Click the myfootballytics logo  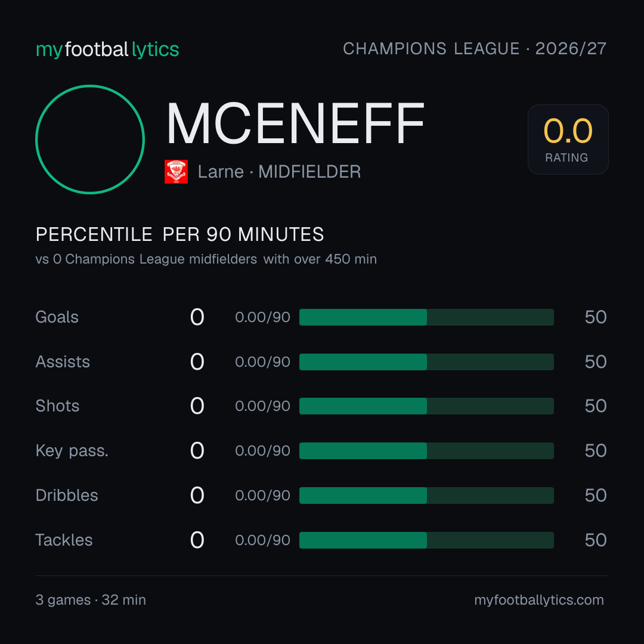(x=107, y=49)
